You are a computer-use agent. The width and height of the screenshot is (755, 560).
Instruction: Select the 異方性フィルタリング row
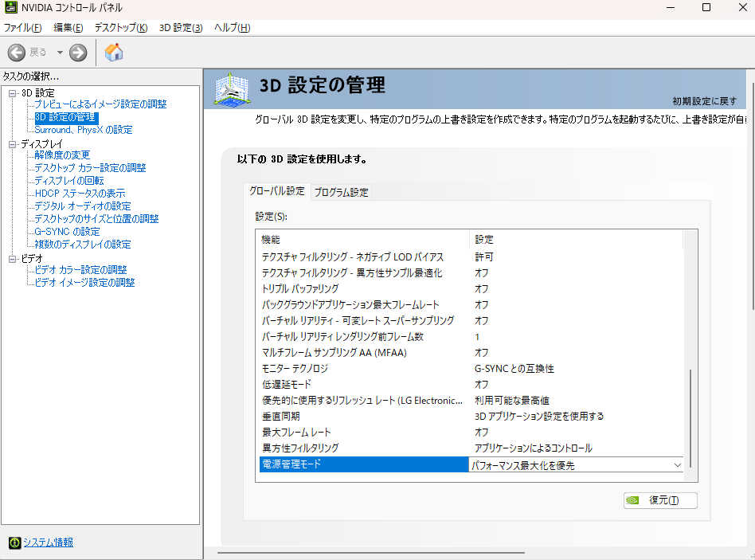click(471, 448)
